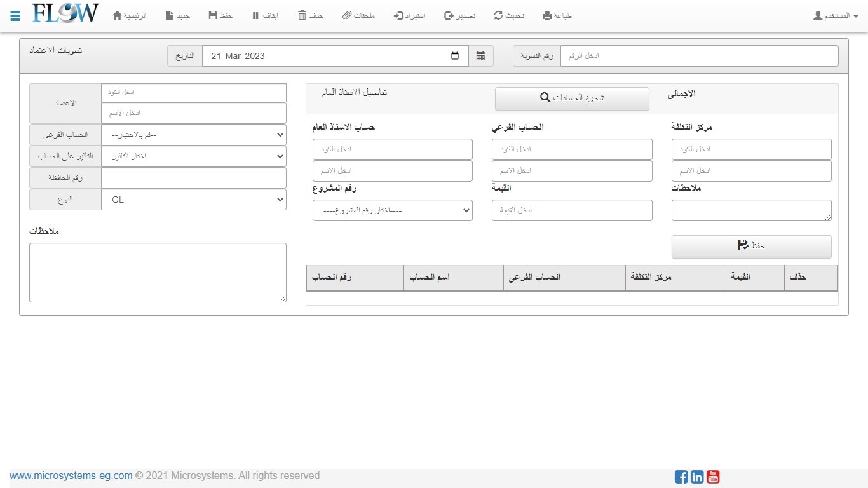Open the calendar grid icon beside the date
This screenshot has height=488, width=868.
tap(480, 56)
